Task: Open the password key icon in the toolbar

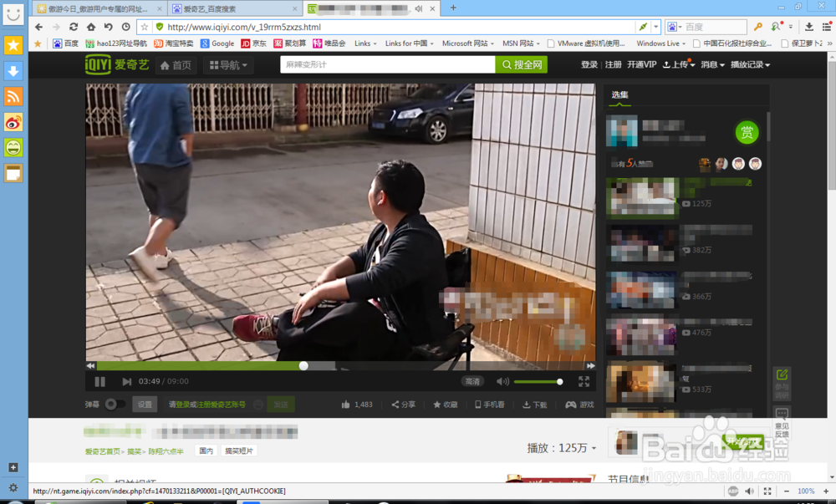Action: (x=757, y=27)
